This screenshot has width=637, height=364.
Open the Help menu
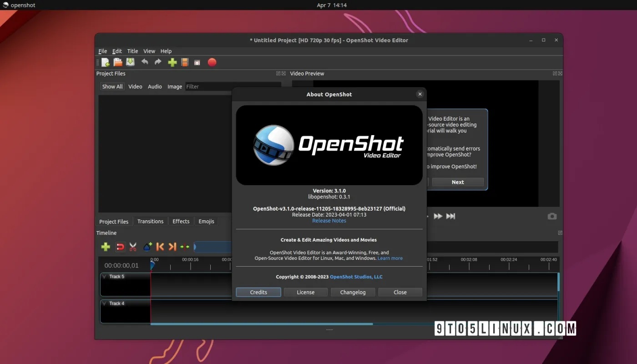tap(166, 51)
